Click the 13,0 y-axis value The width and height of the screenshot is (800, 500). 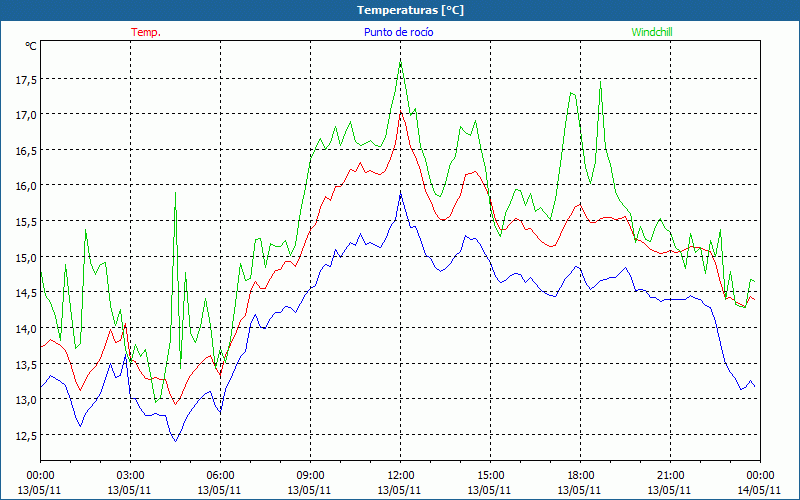pos(27,401)
